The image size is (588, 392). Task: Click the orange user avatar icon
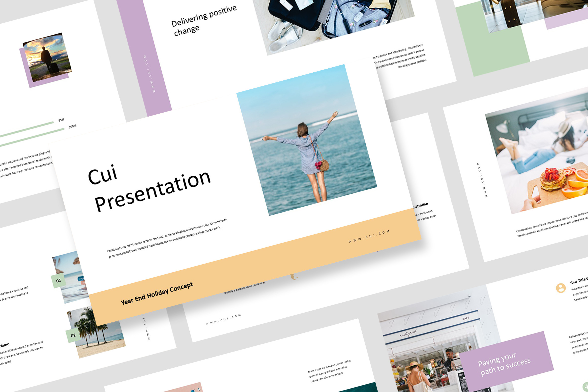(561, 288)
